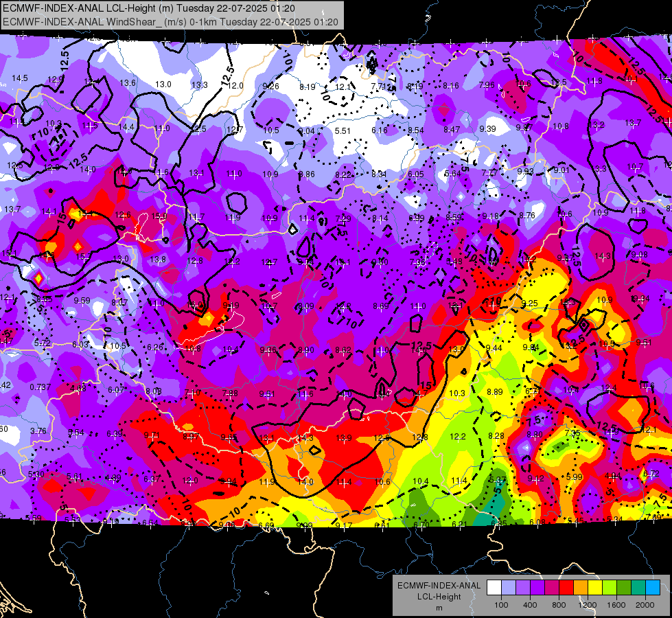The height and width of the screenshot is (618, 672).
Task: Click the white swatch in the LCL-Height legend
Action: click(x=494, y=588)
